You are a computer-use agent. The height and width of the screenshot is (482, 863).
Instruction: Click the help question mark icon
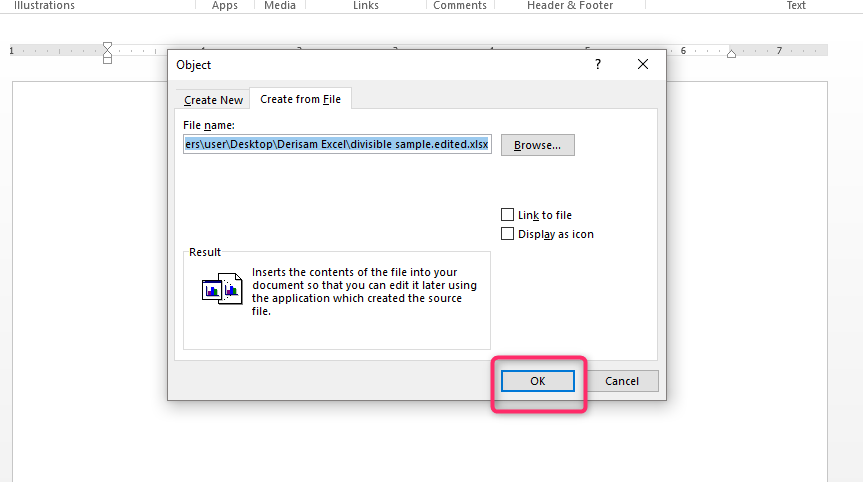(598, 64)
